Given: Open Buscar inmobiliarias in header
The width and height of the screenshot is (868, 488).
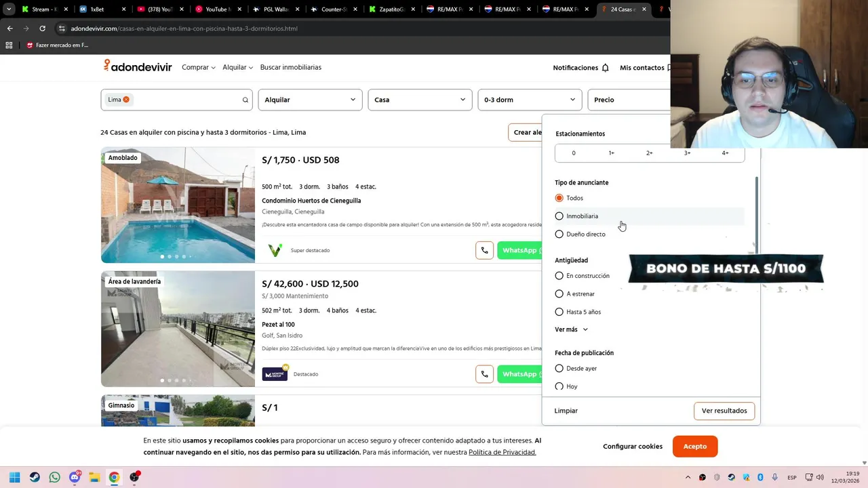Looking at the screenshot, I should click(291, 67).
